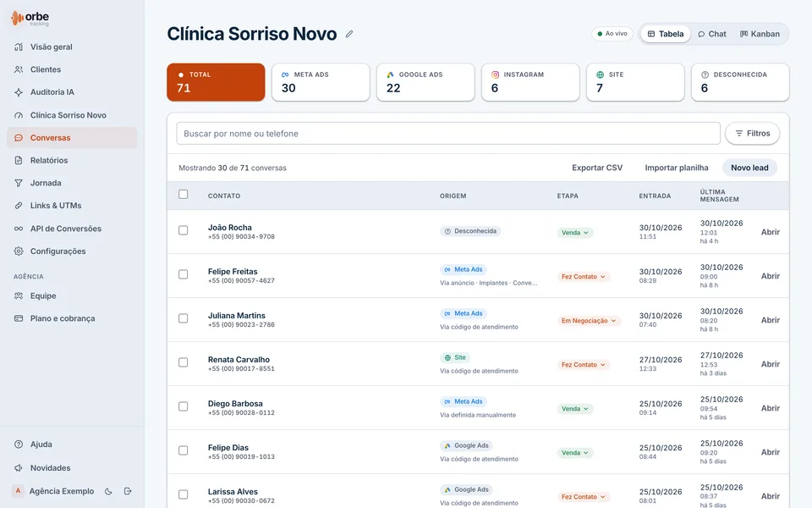
Task: Open Felipe Freitas's Fez Contato stage dropdown
Action: (x=584, y=277)
